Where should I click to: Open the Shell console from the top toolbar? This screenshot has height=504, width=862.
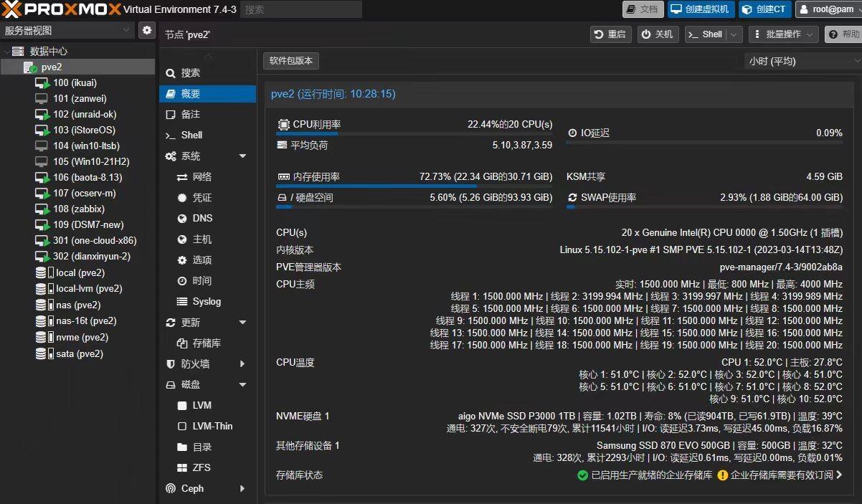click(x=706, y=34)
